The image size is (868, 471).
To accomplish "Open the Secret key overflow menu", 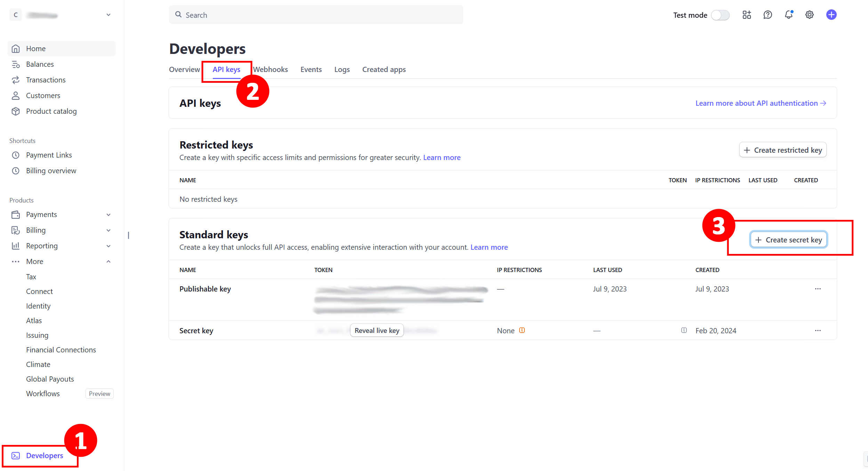I will (x=818, y=331).
